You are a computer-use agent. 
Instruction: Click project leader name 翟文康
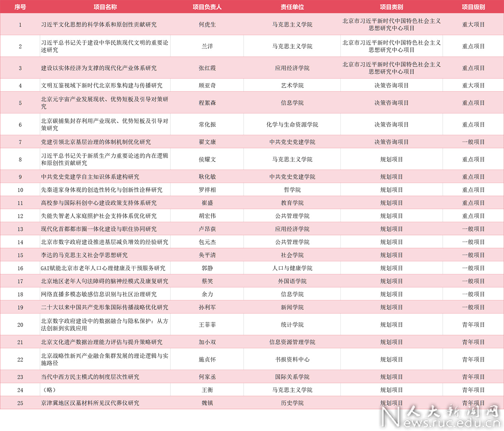(x=207, y=142)
